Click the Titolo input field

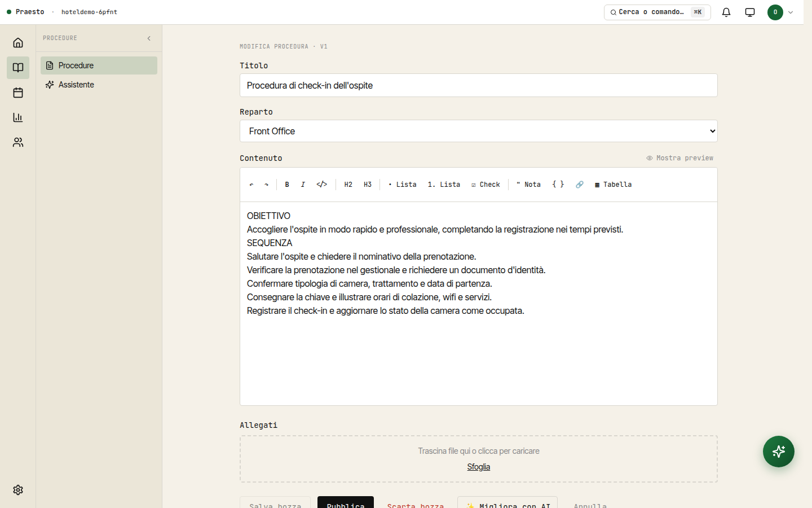(479, 85)
